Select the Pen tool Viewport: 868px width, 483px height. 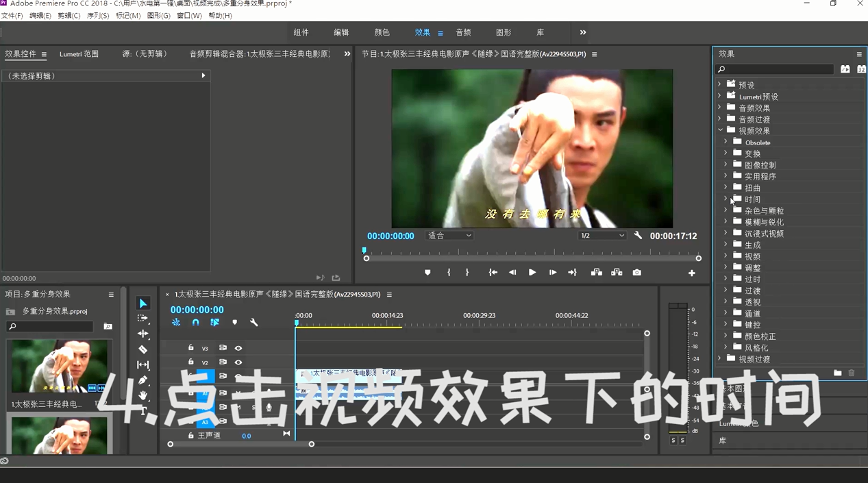click(x=142, y=380)
